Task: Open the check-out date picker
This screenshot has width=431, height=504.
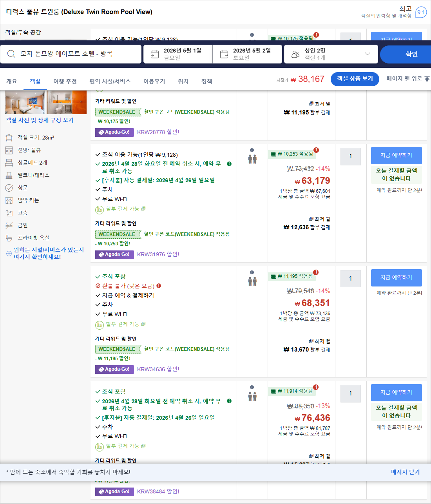Action: 247,54
